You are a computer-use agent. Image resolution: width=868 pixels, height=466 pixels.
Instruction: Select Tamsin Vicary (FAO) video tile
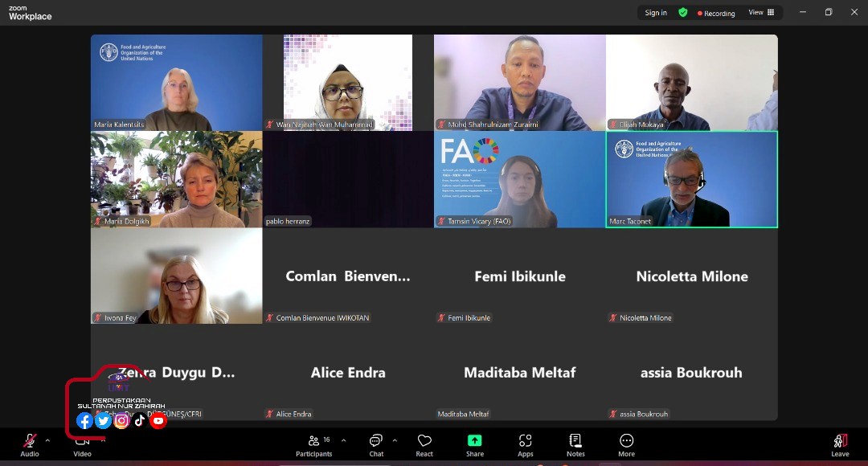519,179
